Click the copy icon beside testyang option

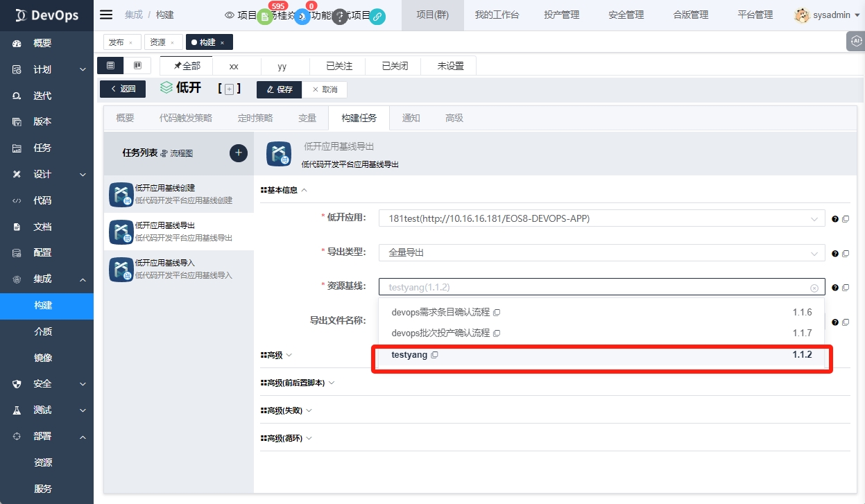435,355
